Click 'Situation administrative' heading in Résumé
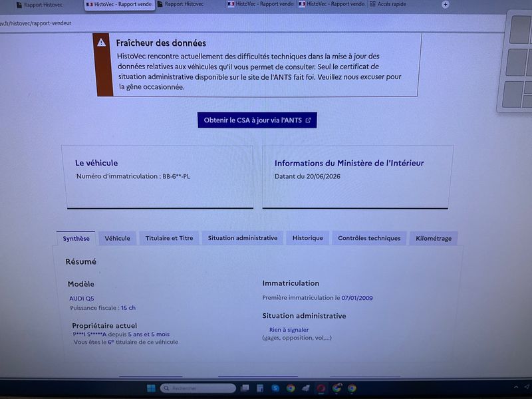 click(x=304, y=316)
